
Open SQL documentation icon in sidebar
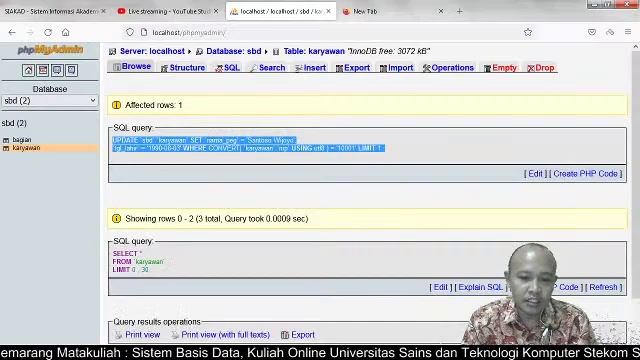71,70
